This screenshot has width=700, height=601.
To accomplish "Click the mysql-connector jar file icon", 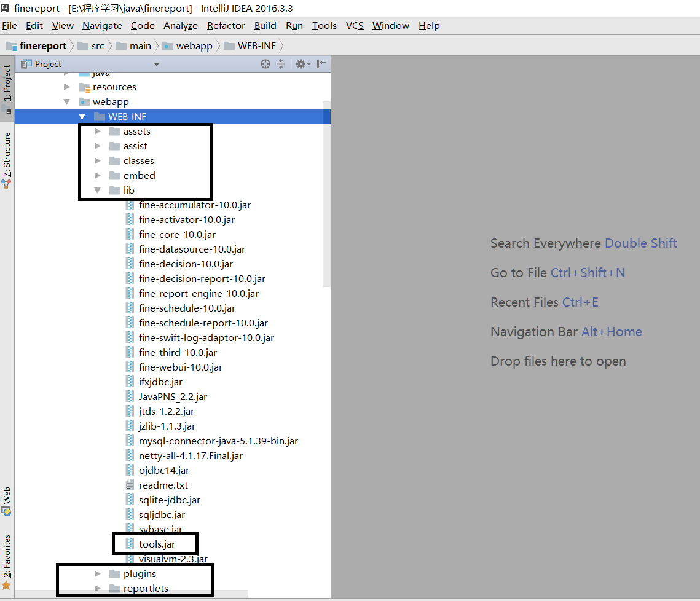I will point(130,441).
